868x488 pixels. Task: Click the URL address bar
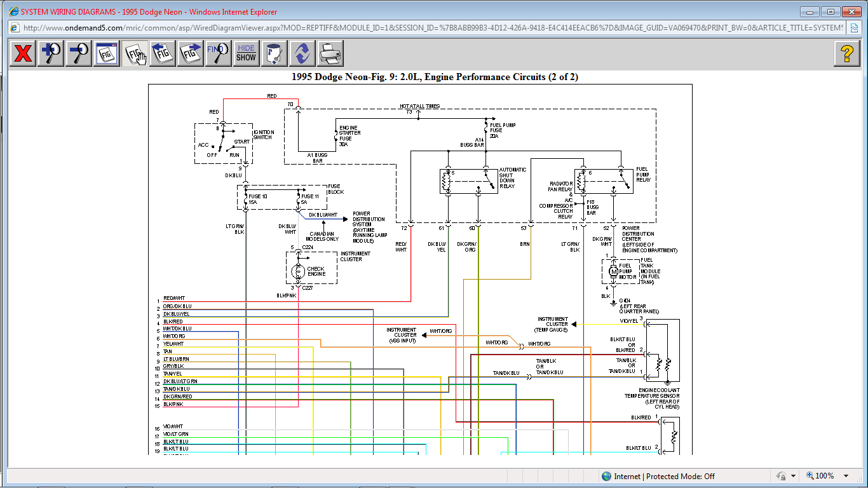(432, 28)
